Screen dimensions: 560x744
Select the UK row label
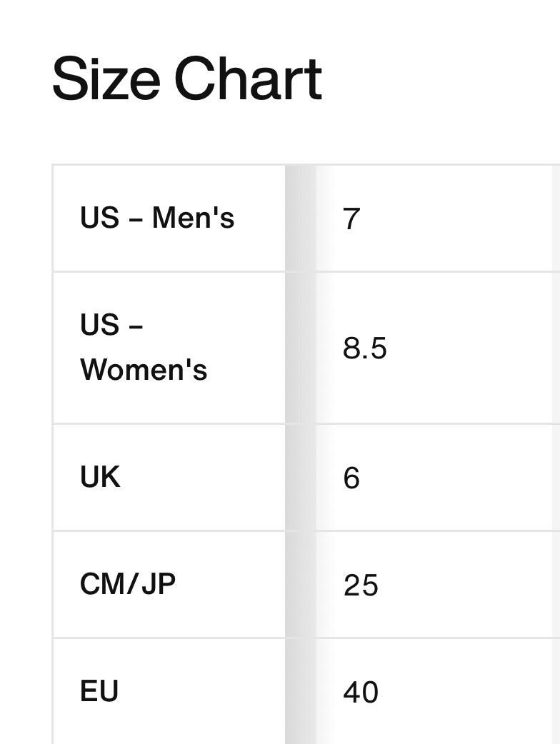coord(100,477)
